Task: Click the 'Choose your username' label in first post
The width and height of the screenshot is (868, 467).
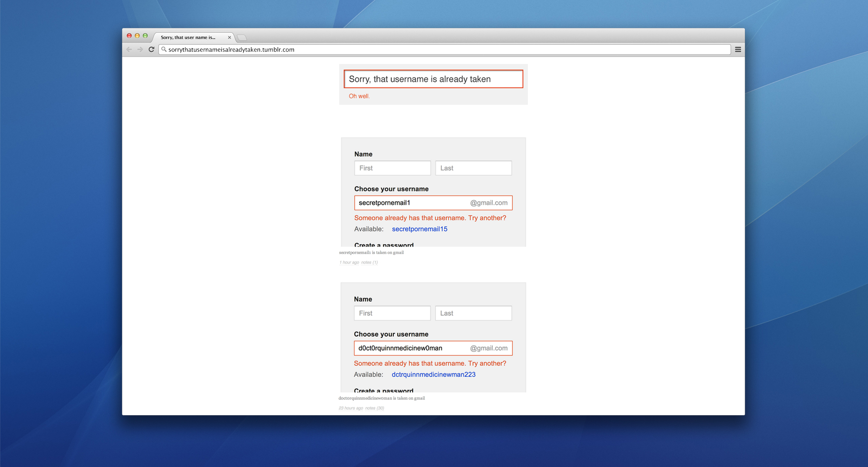Action: click(x=392, y=189)
